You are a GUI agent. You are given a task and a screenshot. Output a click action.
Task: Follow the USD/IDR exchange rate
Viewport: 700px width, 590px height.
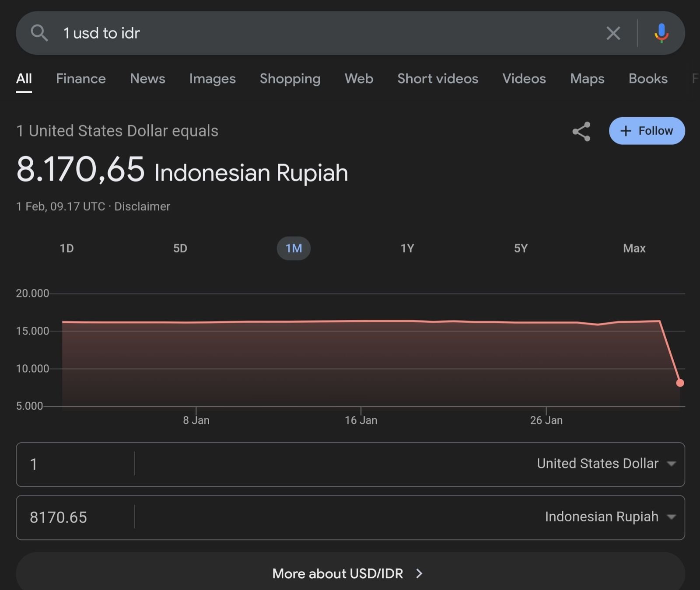click(647, 131)
